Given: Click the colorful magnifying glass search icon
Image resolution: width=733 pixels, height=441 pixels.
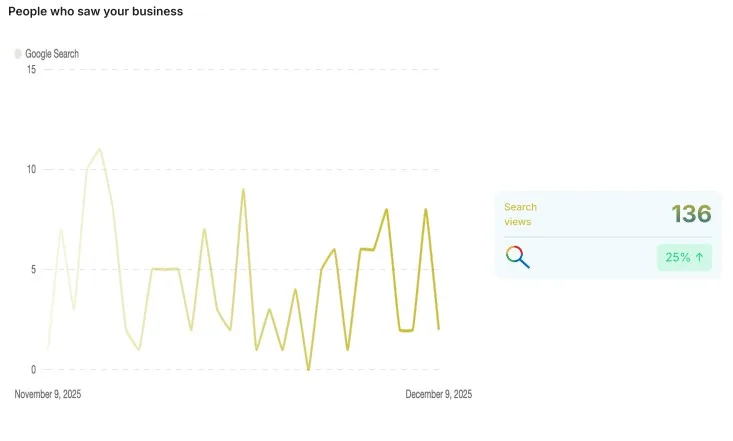Looking at the screenshot, I should [517, 257].
